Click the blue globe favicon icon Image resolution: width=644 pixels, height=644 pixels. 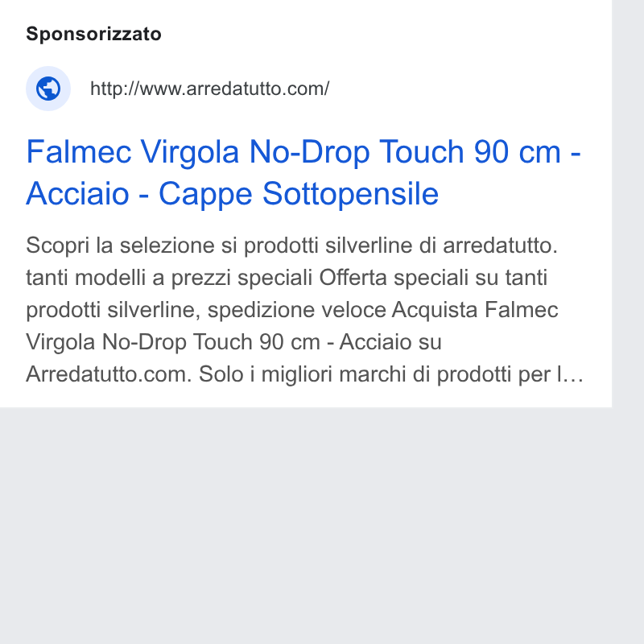point(48,89)
